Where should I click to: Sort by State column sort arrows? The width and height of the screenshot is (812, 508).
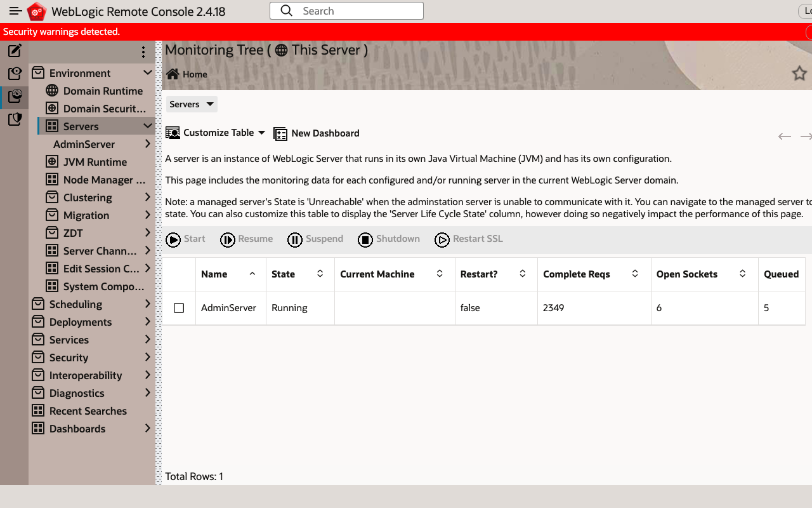[x=320, y=274]
